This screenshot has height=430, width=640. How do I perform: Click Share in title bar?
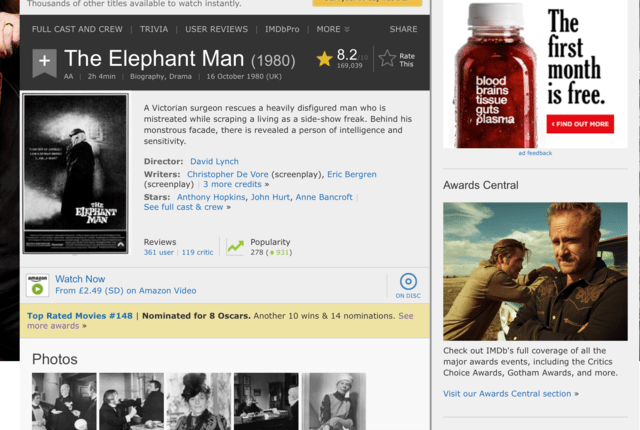403,29
